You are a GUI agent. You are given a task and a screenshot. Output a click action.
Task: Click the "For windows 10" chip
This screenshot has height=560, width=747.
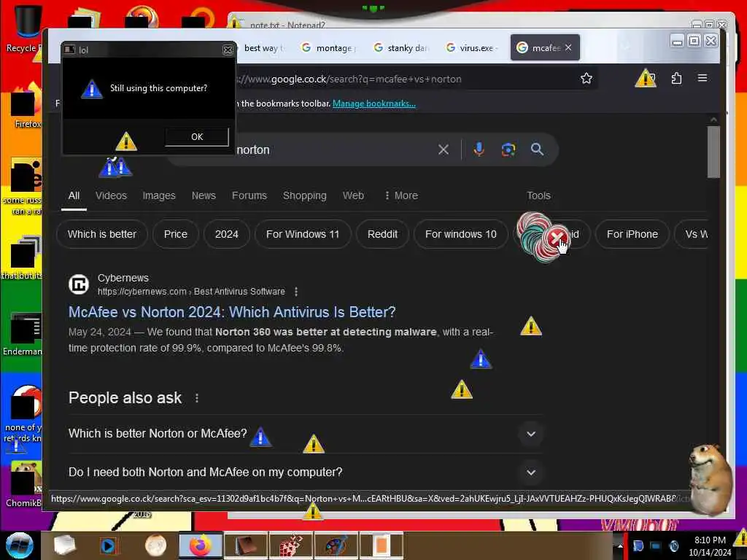tap(461, 234)
